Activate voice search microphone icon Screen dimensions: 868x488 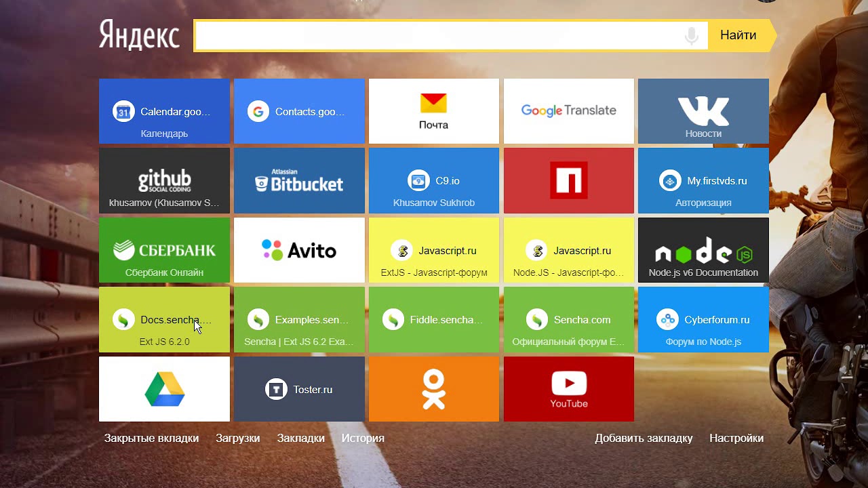[x=691, y=36]
